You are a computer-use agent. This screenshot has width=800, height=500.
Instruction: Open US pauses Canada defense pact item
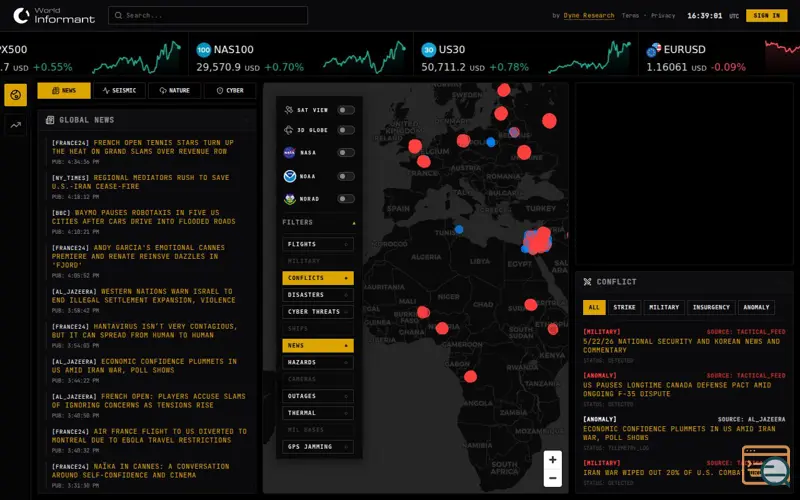click(677, 389)
